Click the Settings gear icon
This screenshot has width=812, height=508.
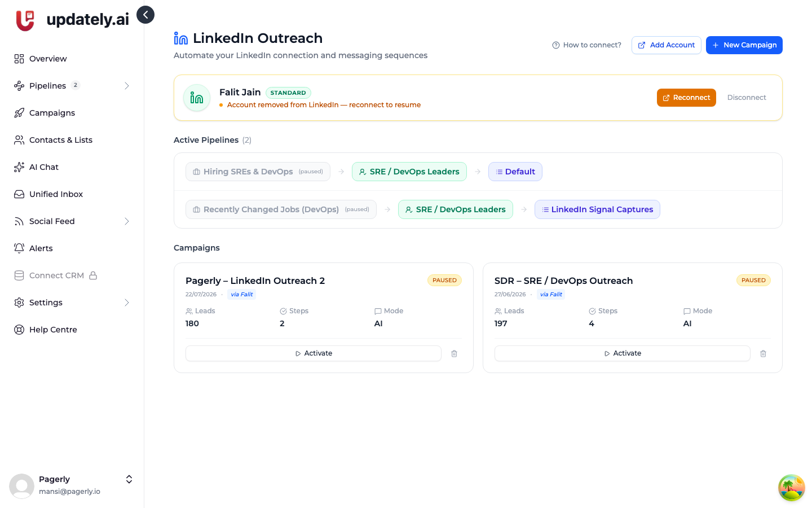(19, 303)
